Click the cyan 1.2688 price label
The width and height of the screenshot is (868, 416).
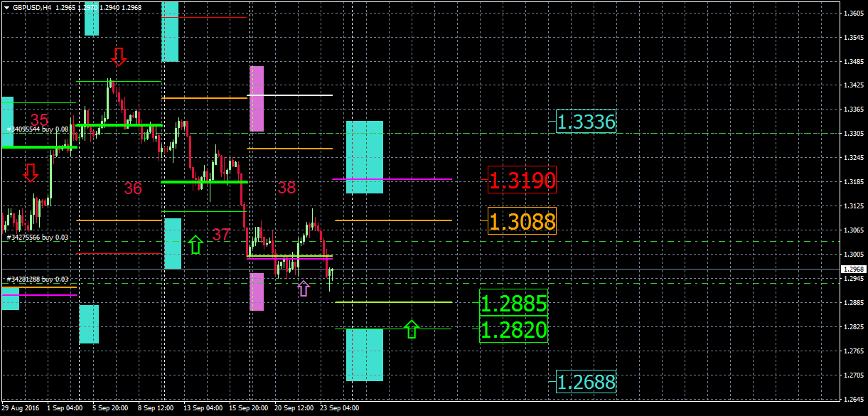[x=586, y=383]
